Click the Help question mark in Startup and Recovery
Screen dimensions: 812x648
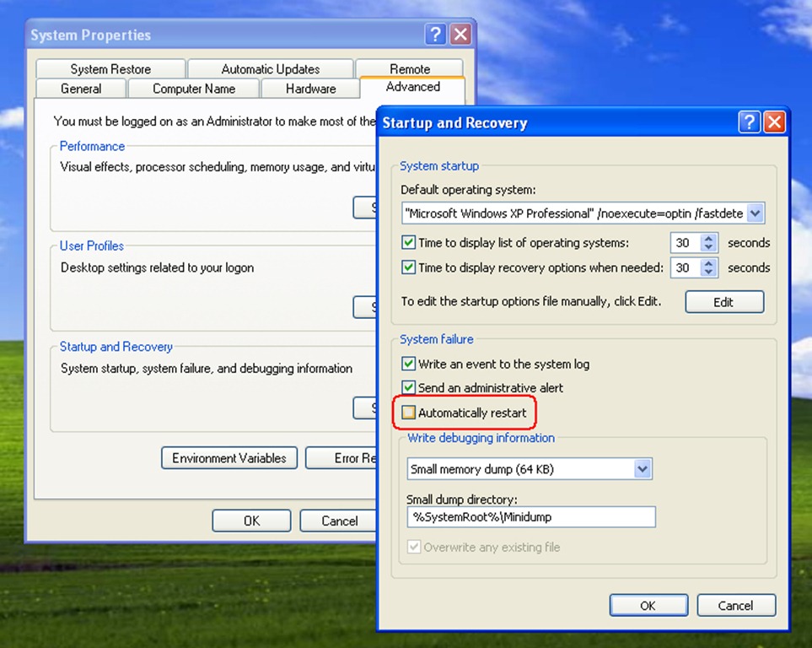point(749,122)
